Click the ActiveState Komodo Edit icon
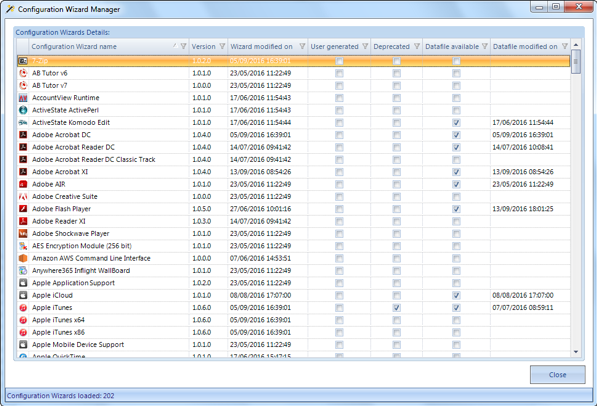Viewport: 597px width, 406px height. [23, 122]
